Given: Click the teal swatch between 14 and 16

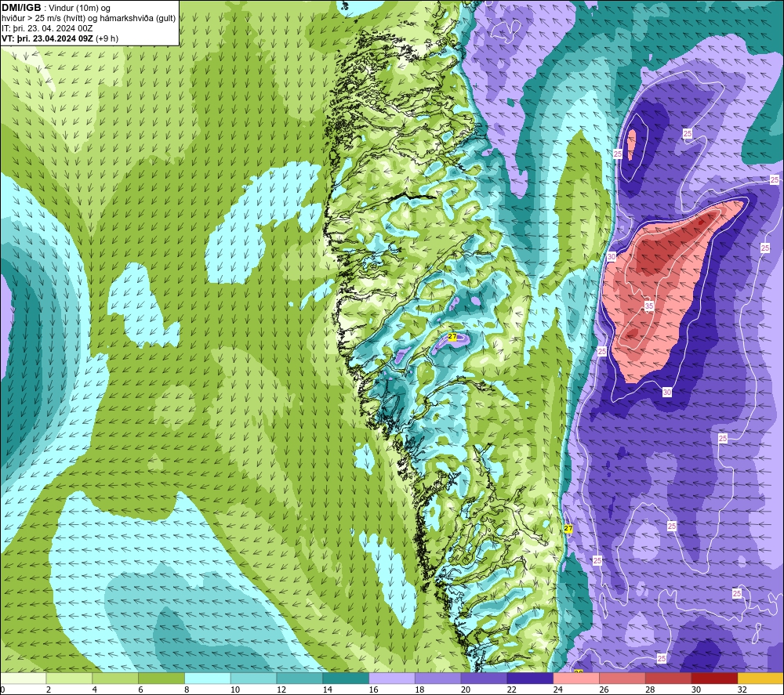Looking at the screenshot, I should (x=346, y=678).
